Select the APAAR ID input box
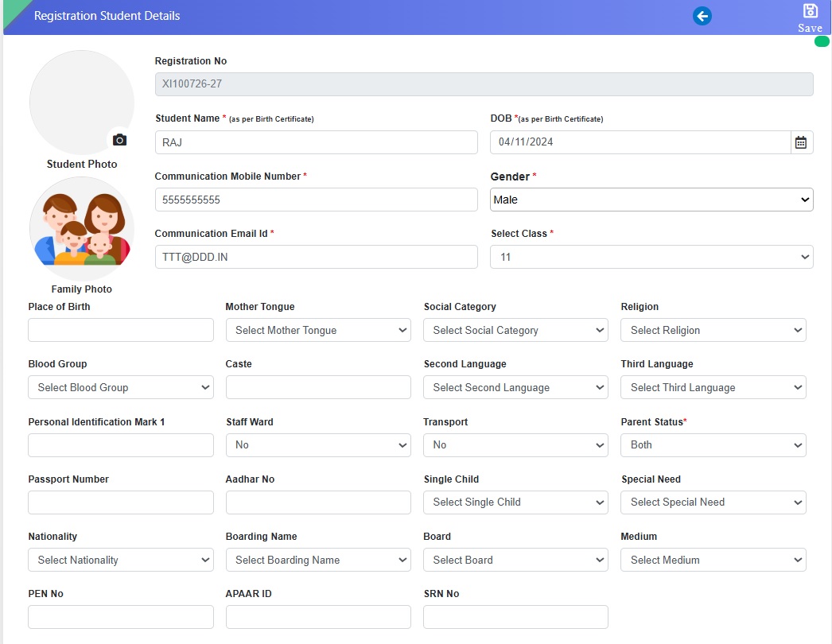The height and width of the screenshot is (644, 832). coord(318,617)
